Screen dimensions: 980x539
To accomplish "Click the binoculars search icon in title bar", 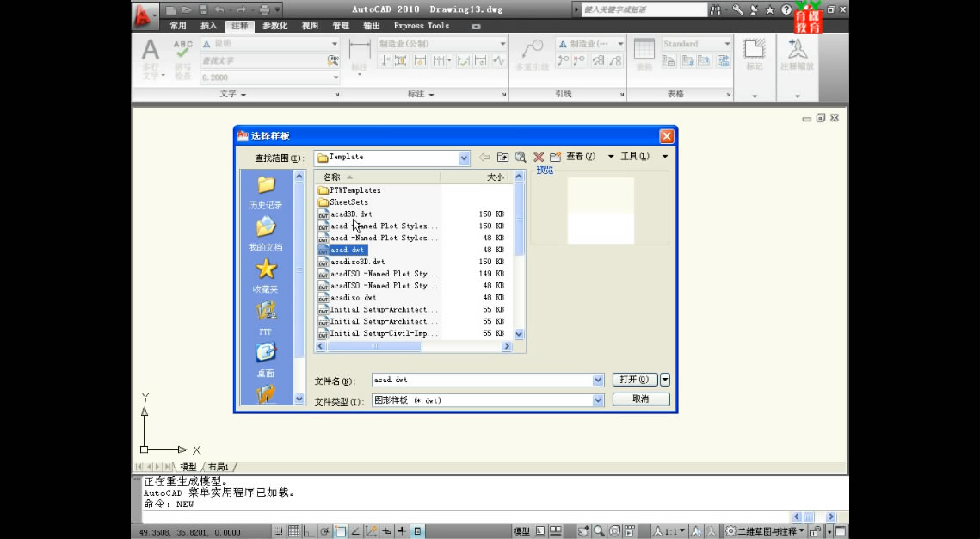I will click(x=716, y=10).
